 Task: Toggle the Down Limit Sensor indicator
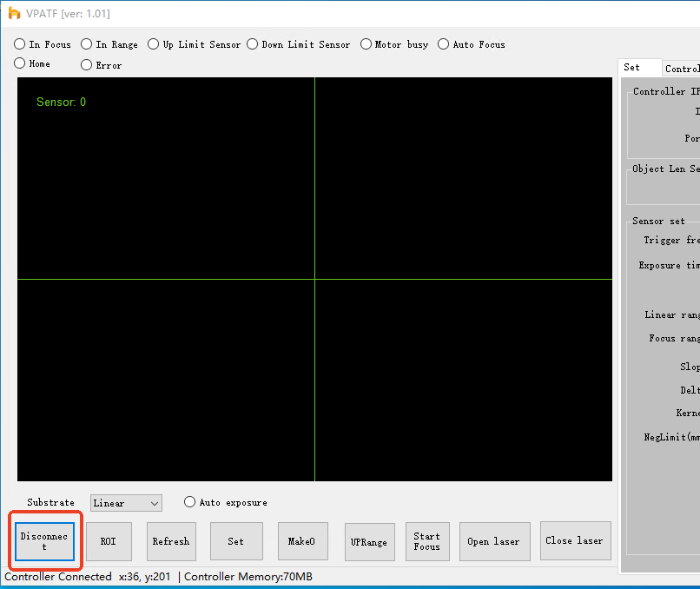coord(253,44)
